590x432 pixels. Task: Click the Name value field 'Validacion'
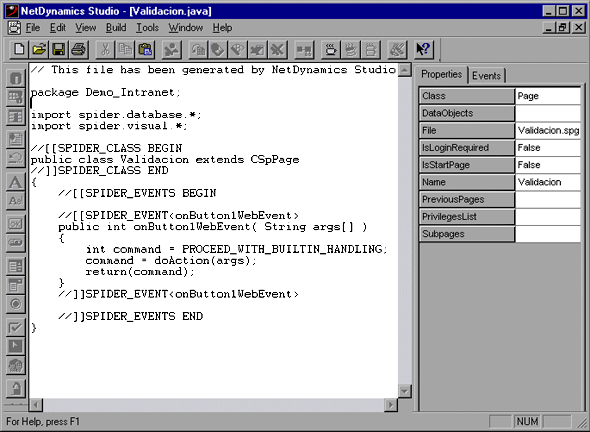click(x=548, y=182)
